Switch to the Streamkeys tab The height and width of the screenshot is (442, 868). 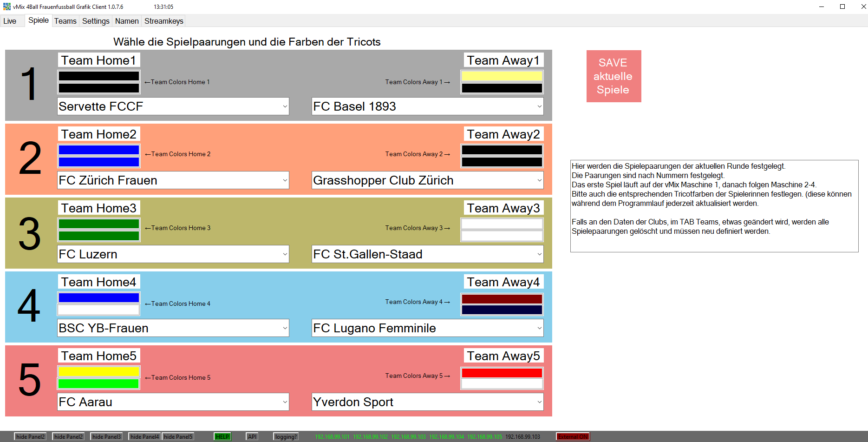[163, 21]
